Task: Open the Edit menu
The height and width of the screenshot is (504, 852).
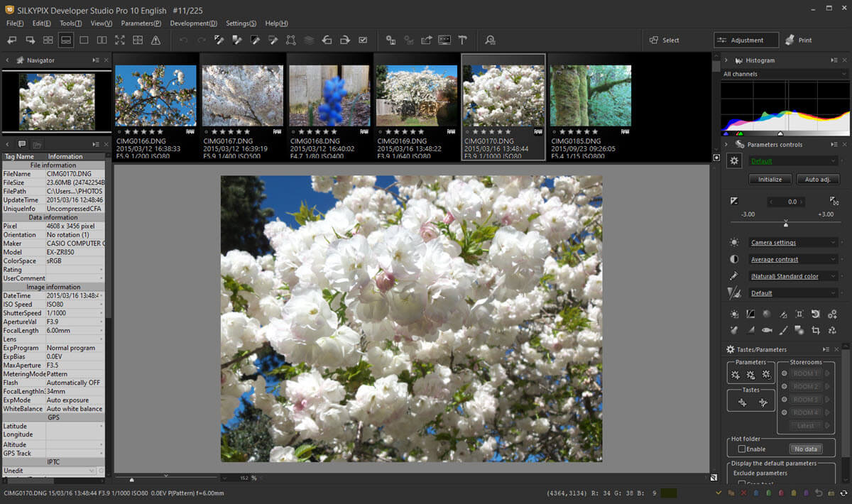Action: click(x=41, y=23)
